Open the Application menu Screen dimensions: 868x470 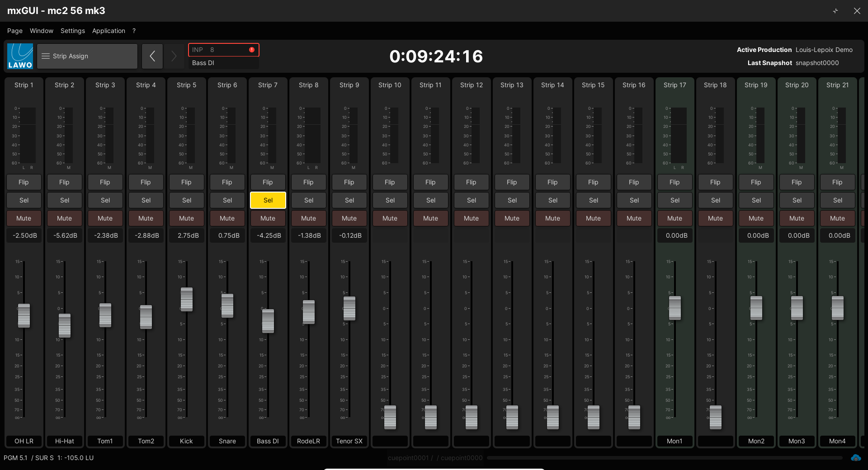[108, 31]
